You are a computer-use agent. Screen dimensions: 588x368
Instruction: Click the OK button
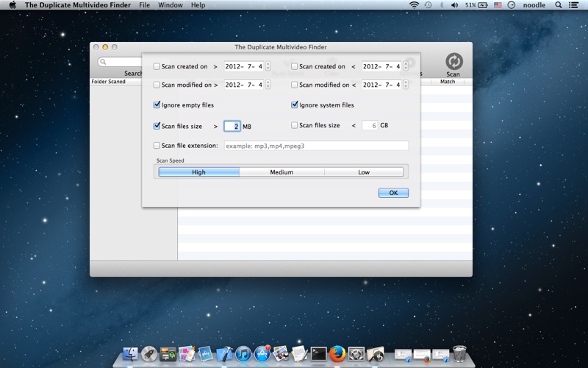[x=393, y=193]
